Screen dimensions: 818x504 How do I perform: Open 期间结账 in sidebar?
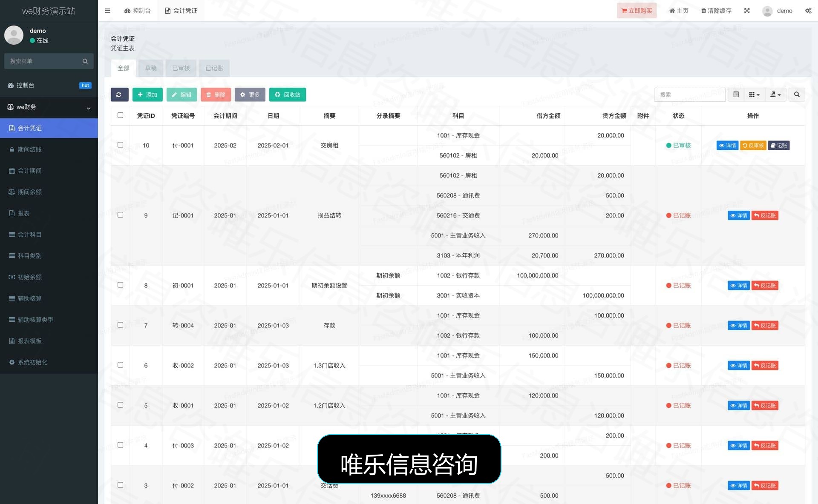(x=49, y=149)
